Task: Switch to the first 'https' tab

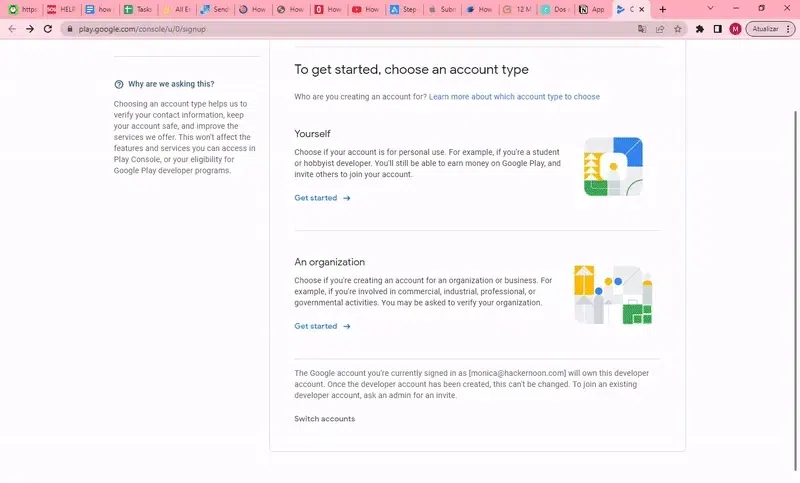Action: 23,9
